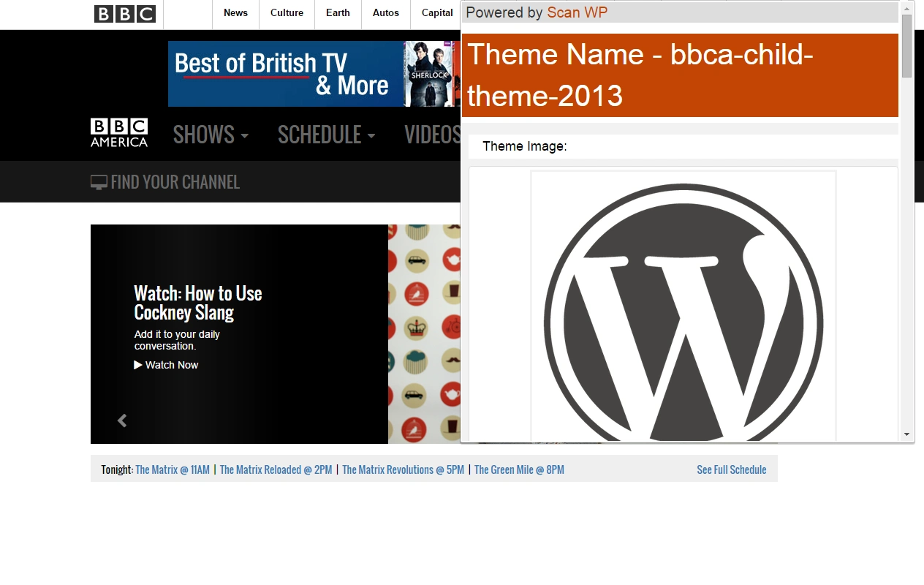Open The Matrix Revolutions @ 5PM link
The image size is (924, 585).
point(403,469)
